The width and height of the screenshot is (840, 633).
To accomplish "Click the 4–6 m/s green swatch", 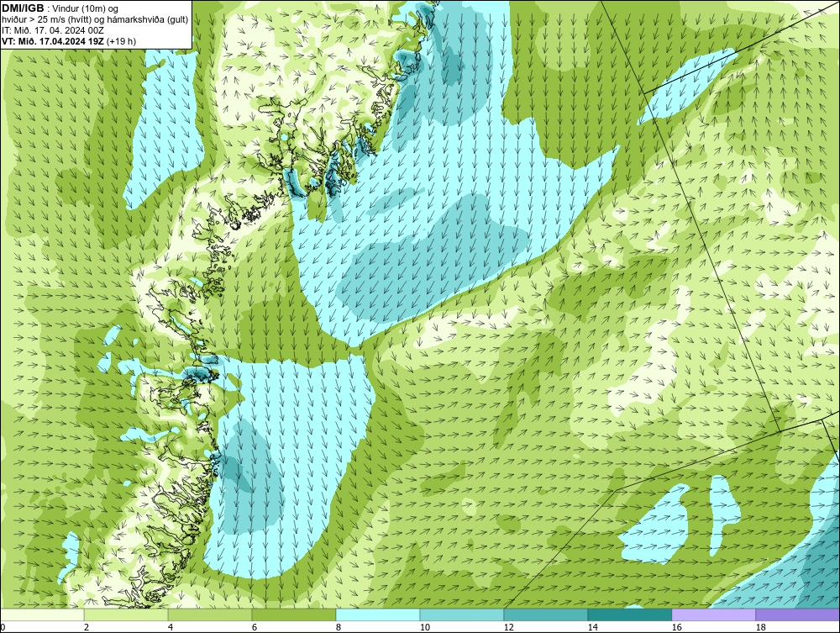I will point(210,615).
